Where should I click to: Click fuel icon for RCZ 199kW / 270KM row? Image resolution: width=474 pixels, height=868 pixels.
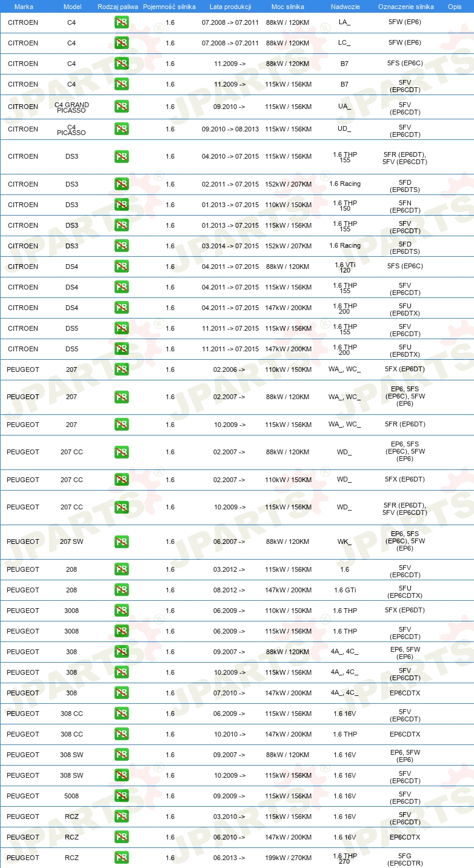pyautogui.click(x=122, y=858)
